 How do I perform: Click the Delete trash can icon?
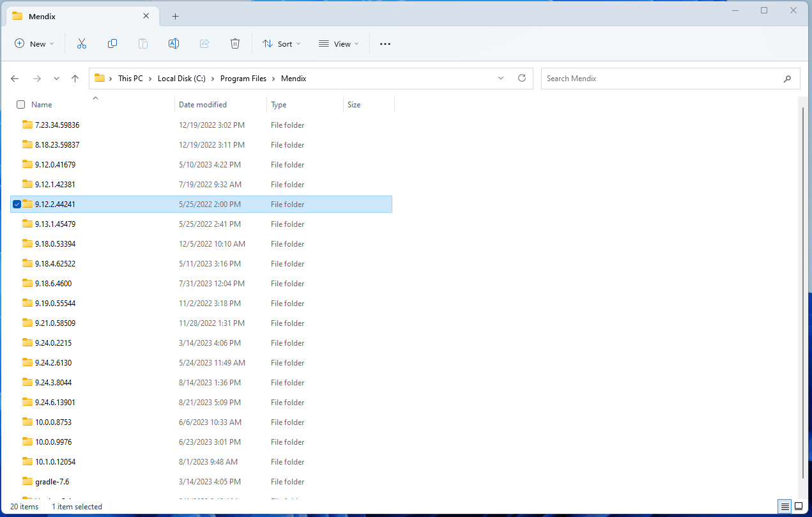(235, 43)
